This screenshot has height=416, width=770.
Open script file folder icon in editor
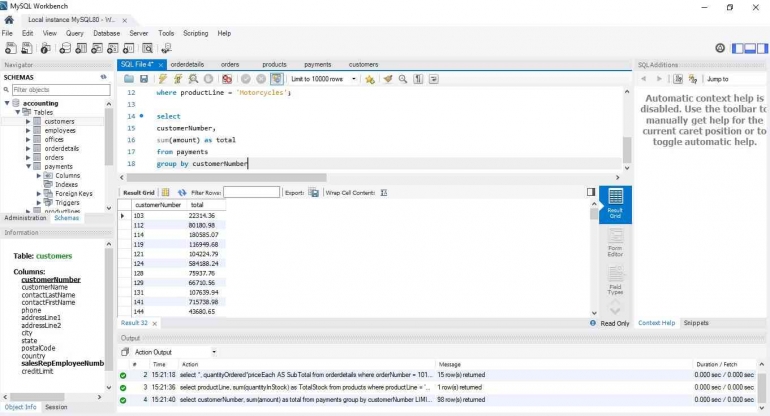[129, 79]
